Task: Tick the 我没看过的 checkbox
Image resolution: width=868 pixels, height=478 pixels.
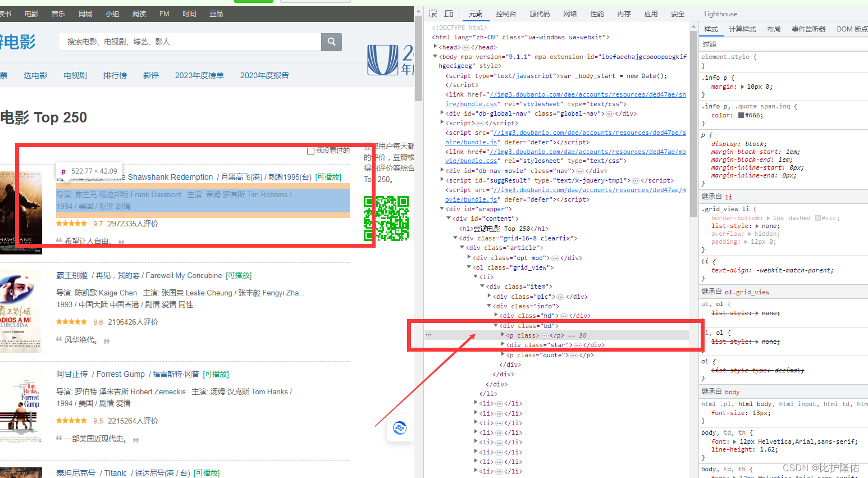Action: [310, 151]
